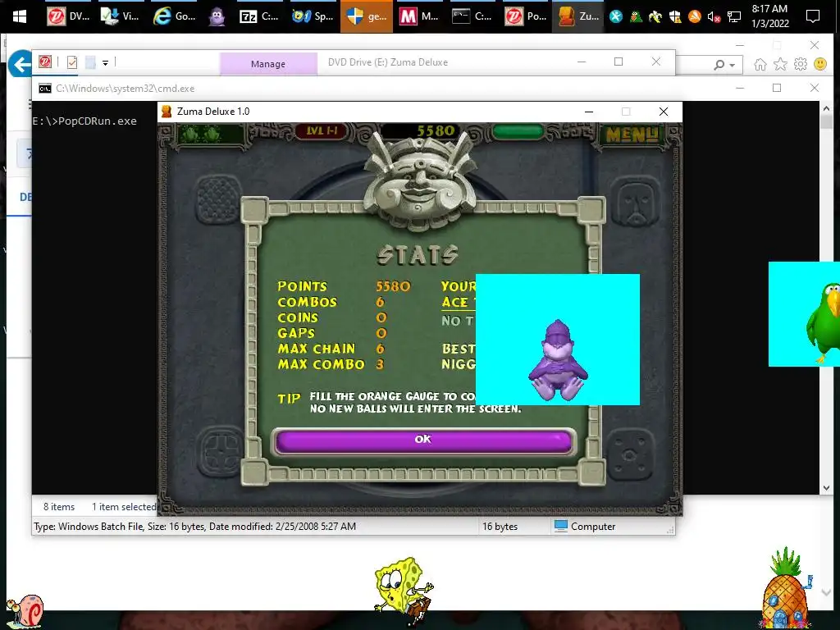Click the Explorer window system icon

pyautogui.click(x=45, y=62)
